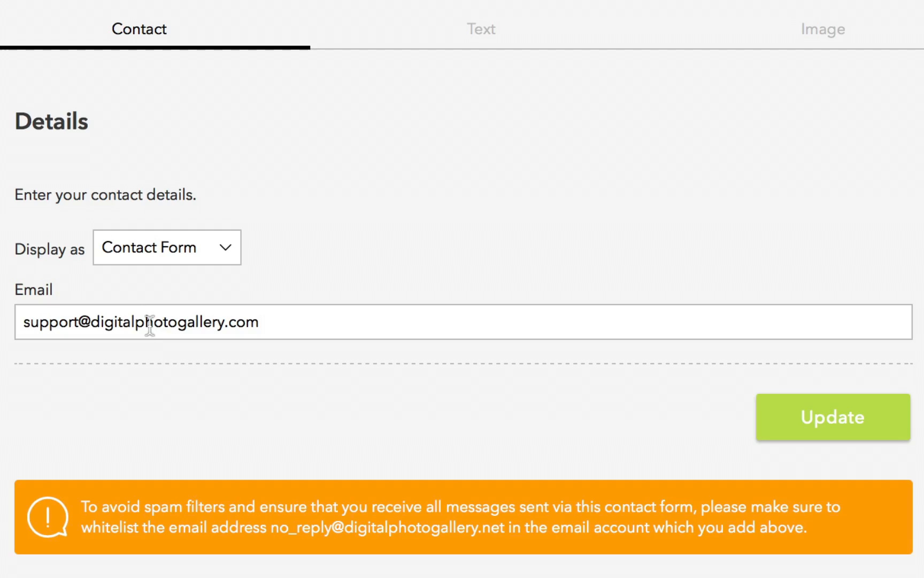Image resolution: width=924 pixels, height=578 pixels.
Task: Click the black underline under Contact tab
Action: [155, 48]
